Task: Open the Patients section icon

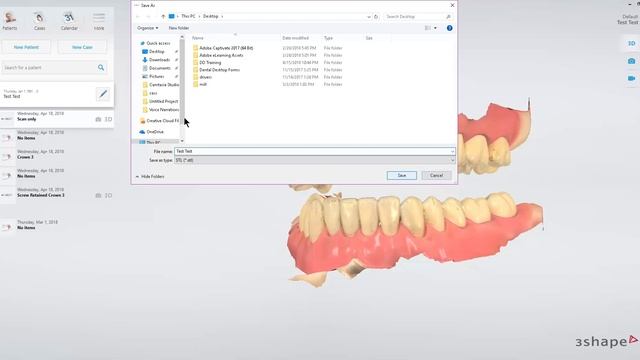Action: (10, 18)
